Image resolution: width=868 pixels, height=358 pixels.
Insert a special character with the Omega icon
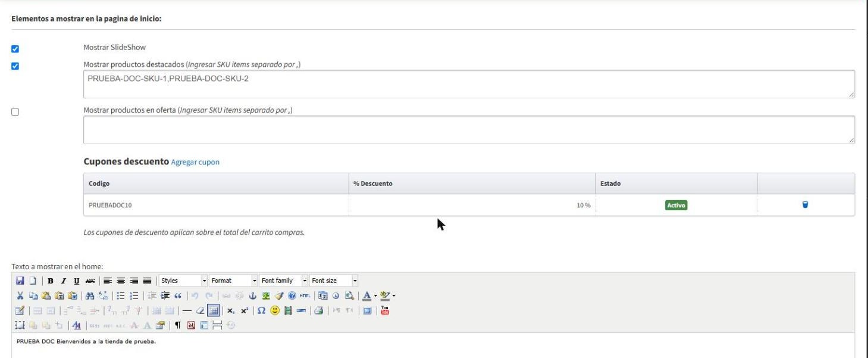click(261, 310)
